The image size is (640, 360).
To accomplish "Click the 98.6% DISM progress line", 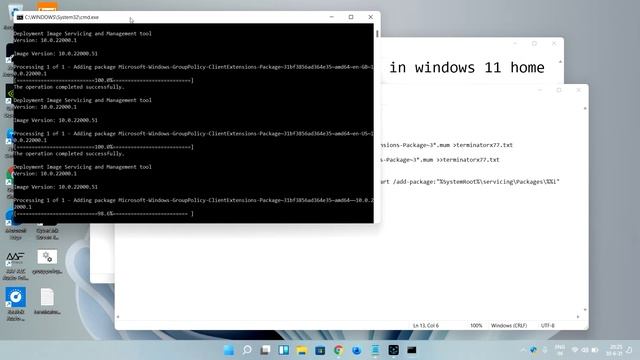I will [x=104, y=213].
